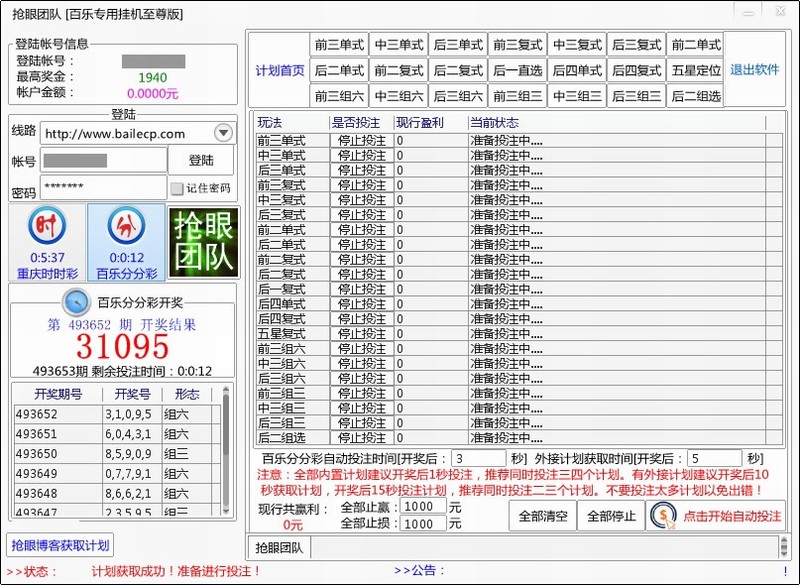
Task: Click the 退出软件 exit button
Action: pos(754,70)
